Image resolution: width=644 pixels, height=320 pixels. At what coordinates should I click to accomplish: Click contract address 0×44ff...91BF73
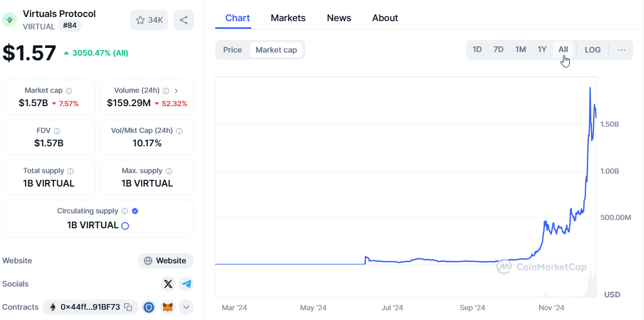point(90,307)
